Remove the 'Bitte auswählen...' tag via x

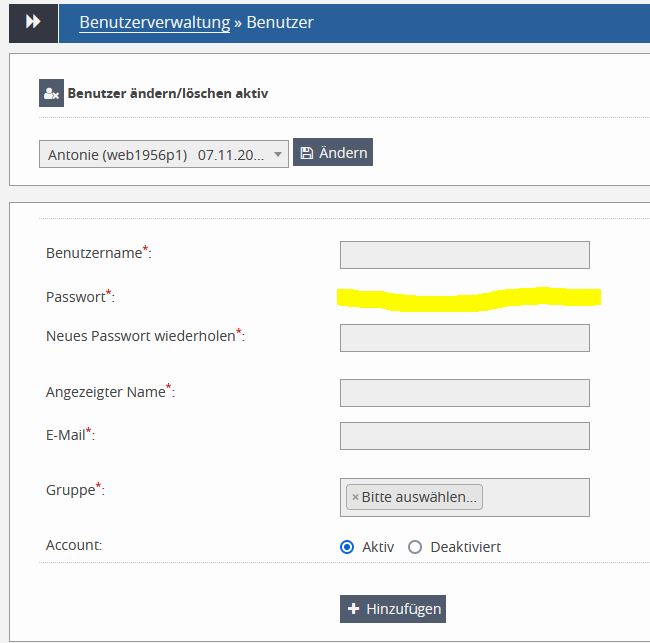pyautogui.click(x=355, y=497)
